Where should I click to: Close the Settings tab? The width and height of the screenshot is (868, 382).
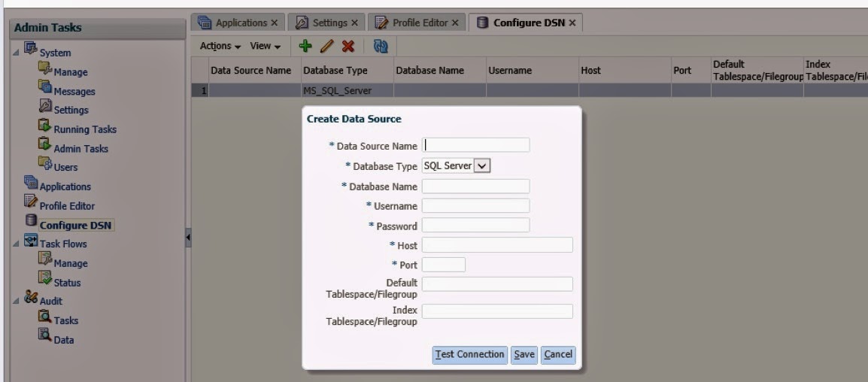click(x=354, y=23)
